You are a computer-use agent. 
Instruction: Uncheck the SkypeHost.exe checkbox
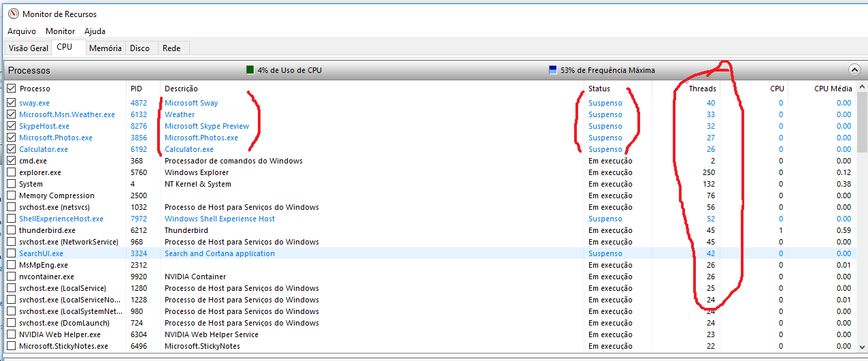[x=12, y=126]
